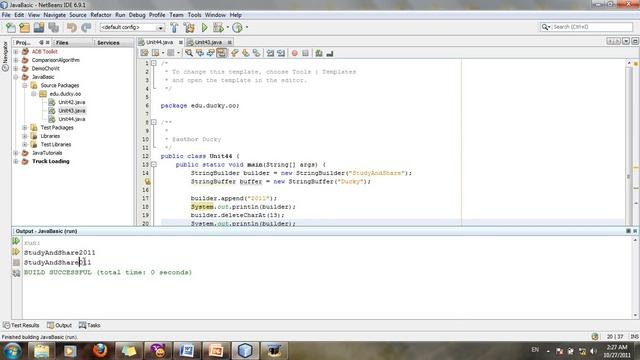This screenshot has width=640, height=360.
Task: Collapse the code fold at line 1
Action: [154, 63]
